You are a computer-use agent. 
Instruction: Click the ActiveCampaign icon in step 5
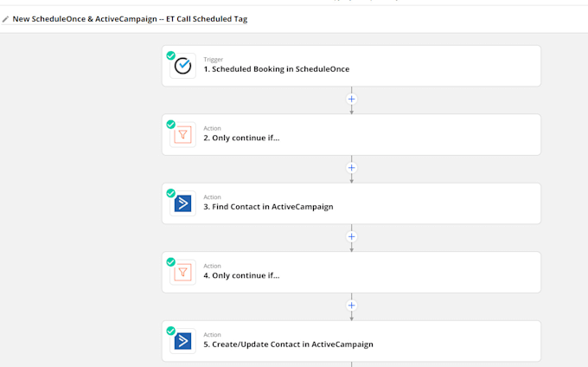[x=182, y=341]
